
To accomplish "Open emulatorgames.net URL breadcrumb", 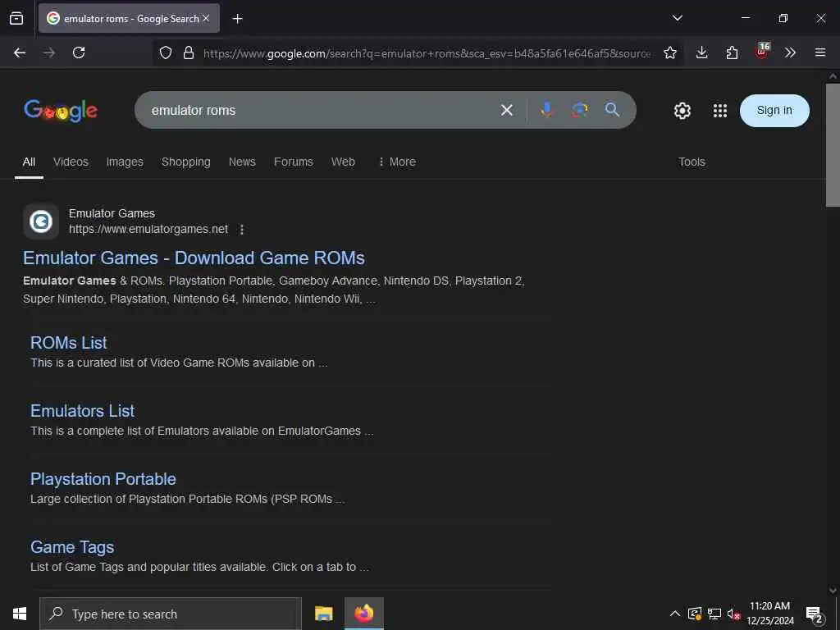I will (x=148, y=230).
